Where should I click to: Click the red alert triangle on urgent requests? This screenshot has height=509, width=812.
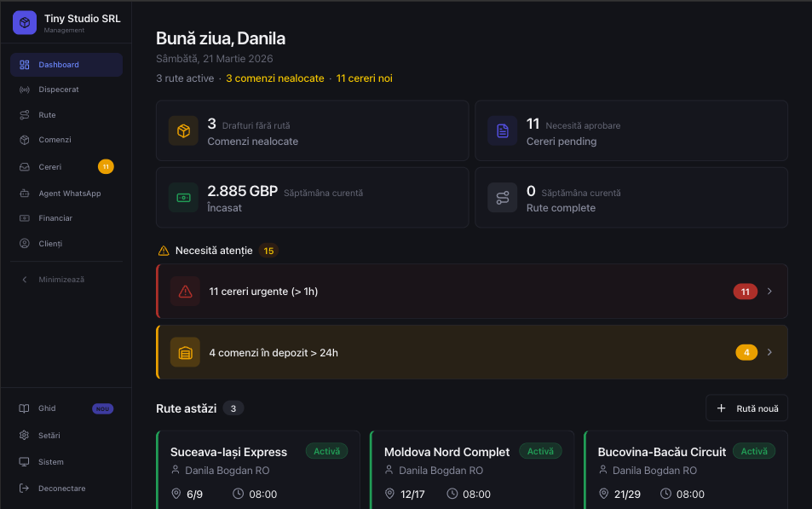[x=184, y=291]
